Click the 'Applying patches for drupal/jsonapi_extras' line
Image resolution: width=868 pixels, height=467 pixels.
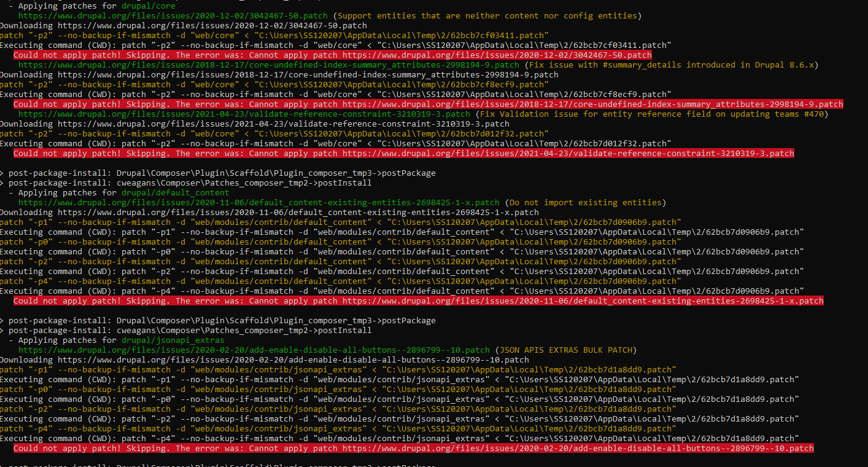click(117, 340)
